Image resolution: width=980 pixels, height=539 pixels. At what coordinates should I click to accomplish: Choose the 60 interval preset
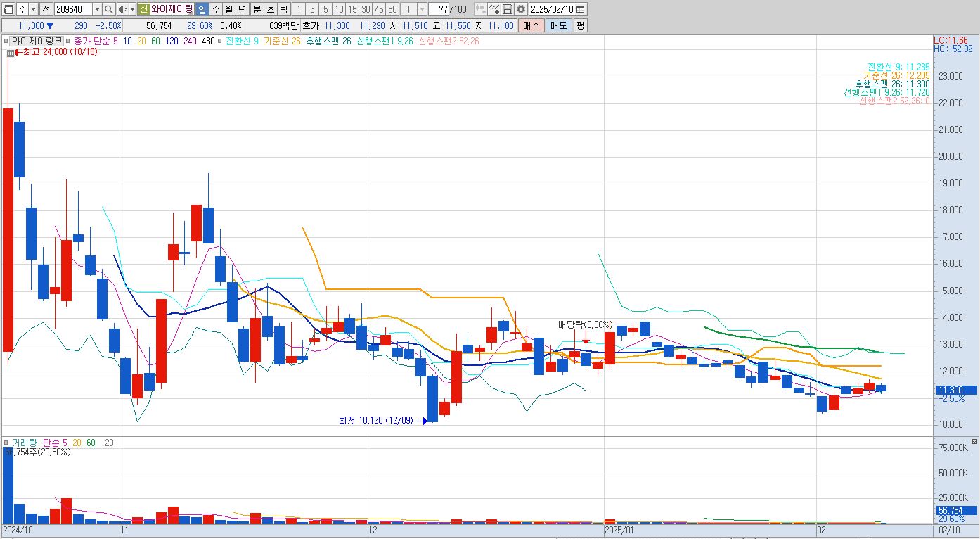coord(392,9)
